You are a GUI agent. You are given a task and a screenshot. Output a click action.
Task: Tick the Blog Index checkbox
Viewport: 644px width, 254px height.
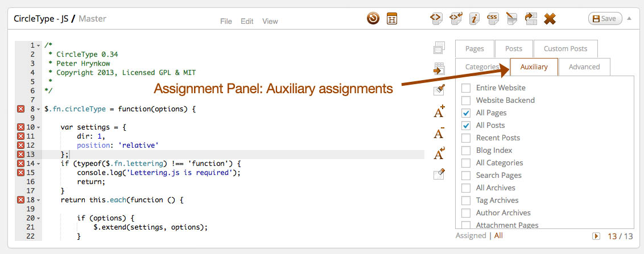point(466,151)
